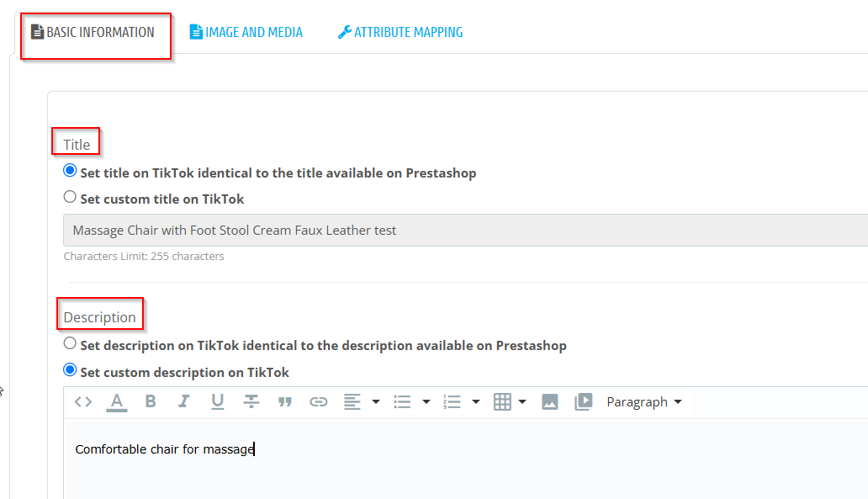Click the numbered list icon
The width and height of the screenshot is (868, 499).
coord(453,402)
